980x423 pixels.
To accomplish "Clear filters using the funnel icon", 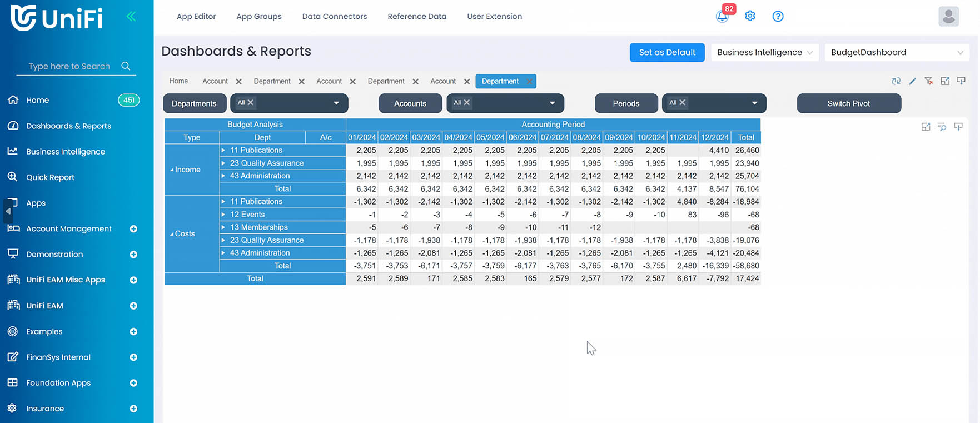I will click(928, 81).
